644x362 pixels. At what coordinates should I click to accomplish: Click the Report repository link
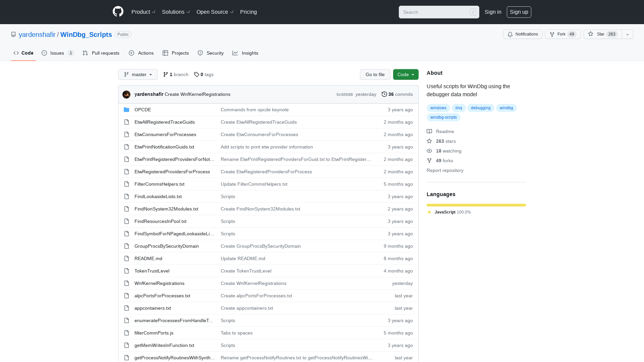click(x=445, y=170)
